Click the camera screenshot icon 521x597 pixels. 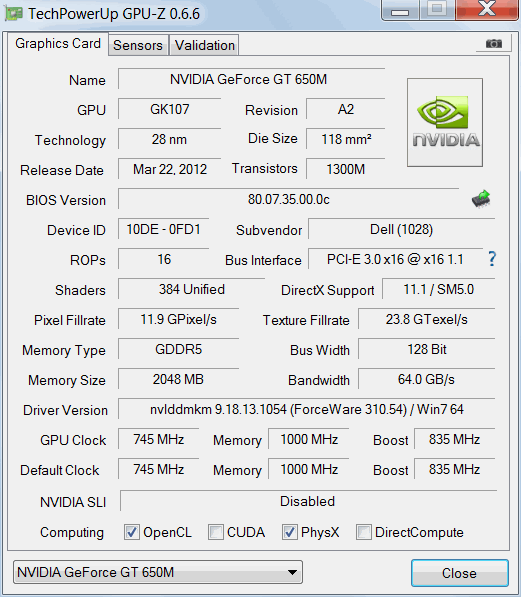click(494, 43)
